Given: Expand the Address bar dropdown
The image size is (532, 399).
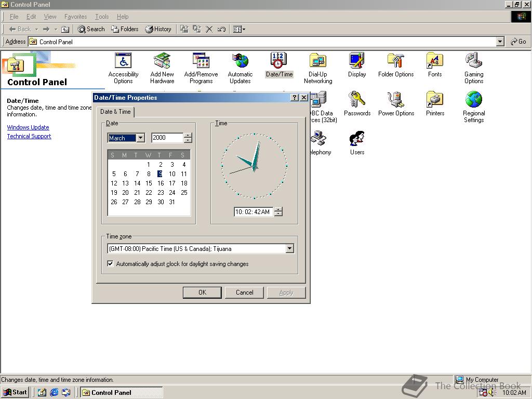Looking at the screenshot, I should [500, 42].
